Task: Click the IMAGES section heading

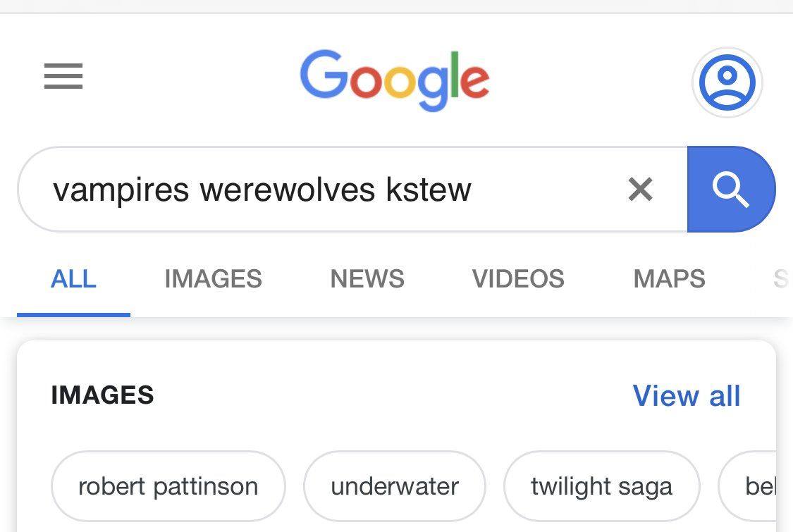Action: pos(102,395)
